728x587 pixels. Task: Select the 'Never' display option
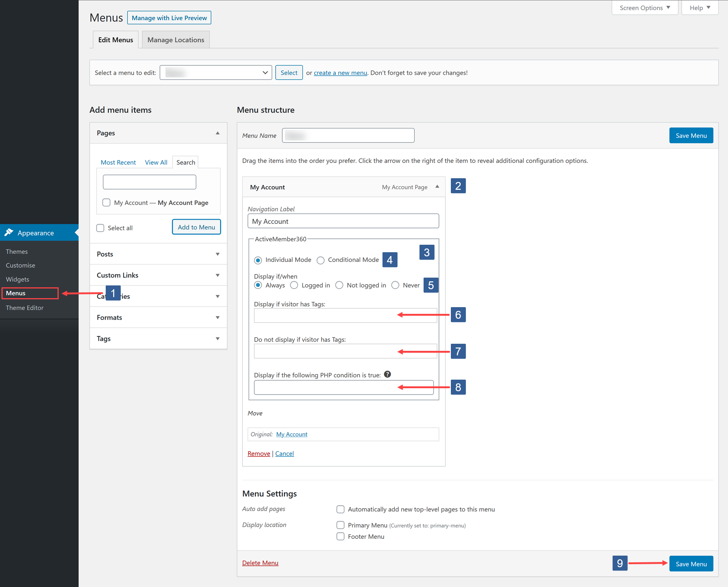(395, 285)
